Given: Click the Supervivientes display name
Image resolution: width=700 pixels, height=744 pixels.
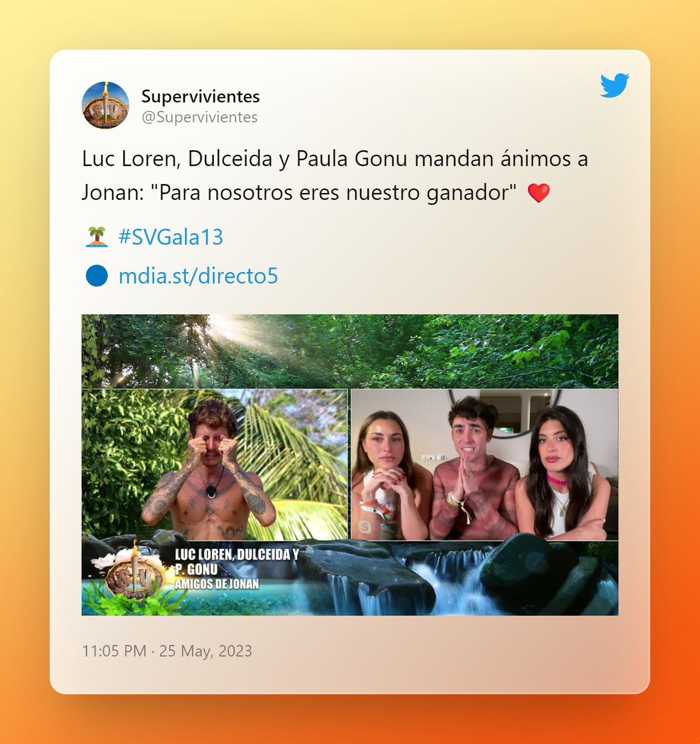Looking at the screenshot, I should point(200,96).
